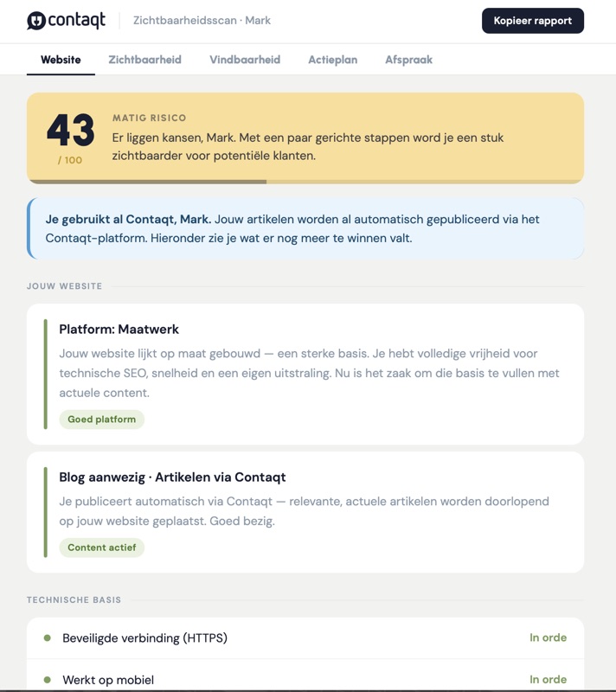Open the Website tab
Viewport: 616px width, 692px height.
[61, 60]
